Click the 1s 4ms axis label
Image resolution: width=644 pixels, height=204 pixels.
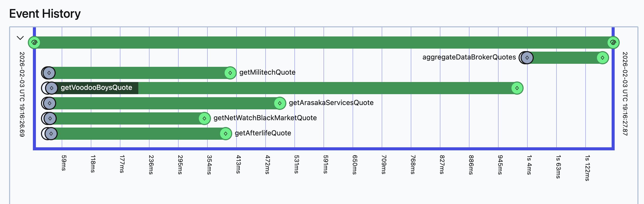529,165
